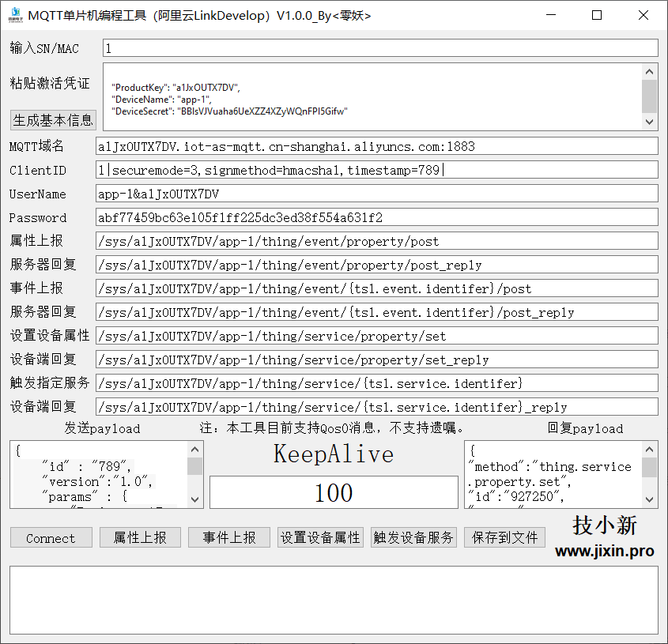
Task: Trigger the 属性上报 button
Action: coord(140,537)
